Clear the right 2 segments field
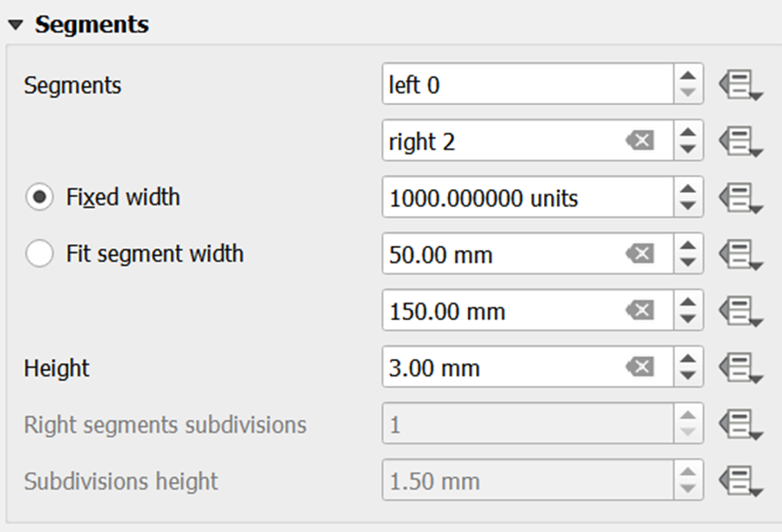This screenshot has width=782, height=532. pos(640,141)
